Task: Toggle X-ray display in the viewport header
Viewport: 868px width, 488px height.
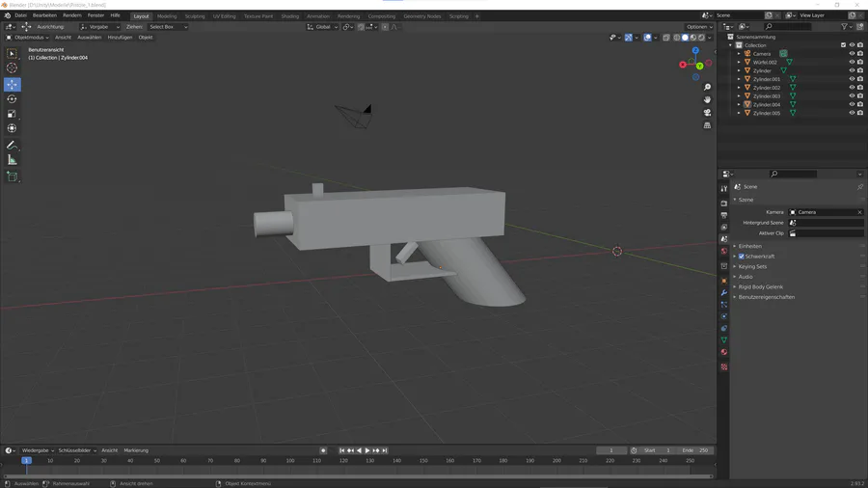Action: click(665, 38)
